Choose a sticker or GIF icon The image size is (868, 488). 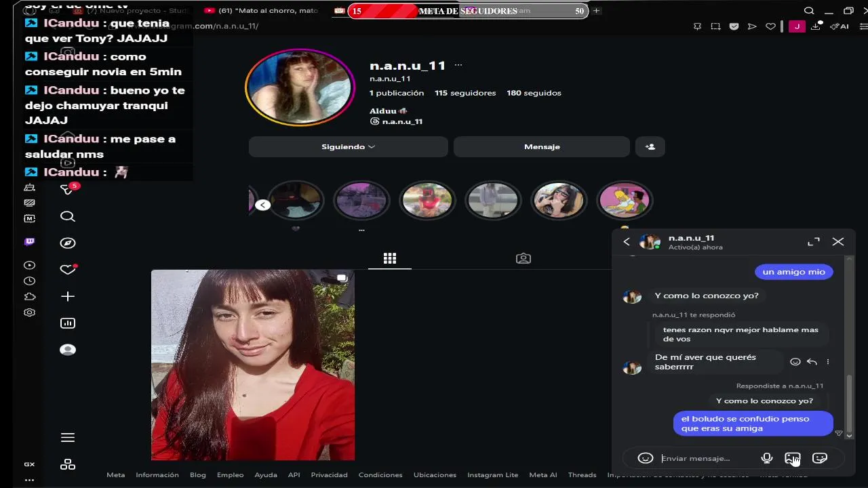[x=819, y=458]
